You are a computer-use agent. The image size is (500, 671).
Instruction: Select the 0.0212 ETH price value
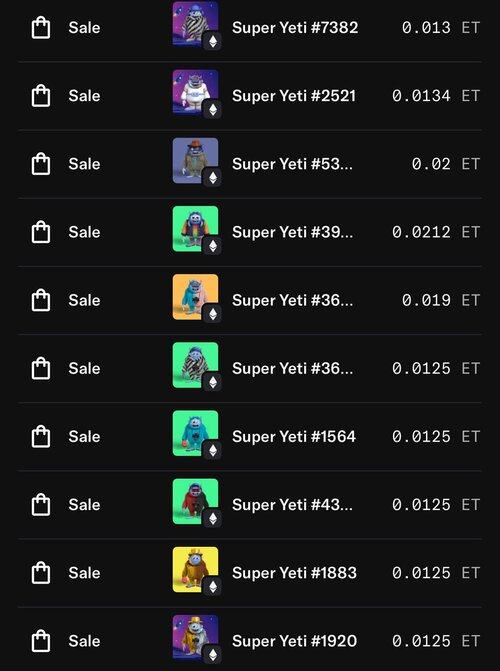(x=421, y=232)
